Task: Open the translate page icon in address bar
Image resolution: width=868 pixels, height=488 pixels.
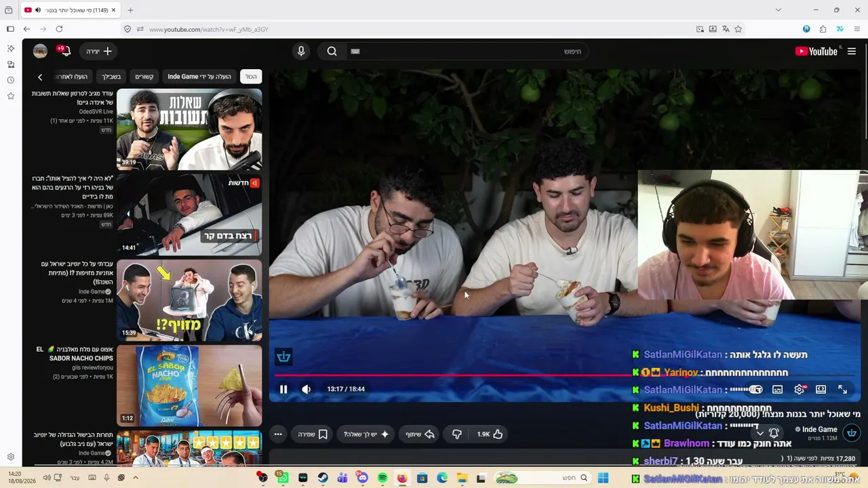Action: point(726,29)
